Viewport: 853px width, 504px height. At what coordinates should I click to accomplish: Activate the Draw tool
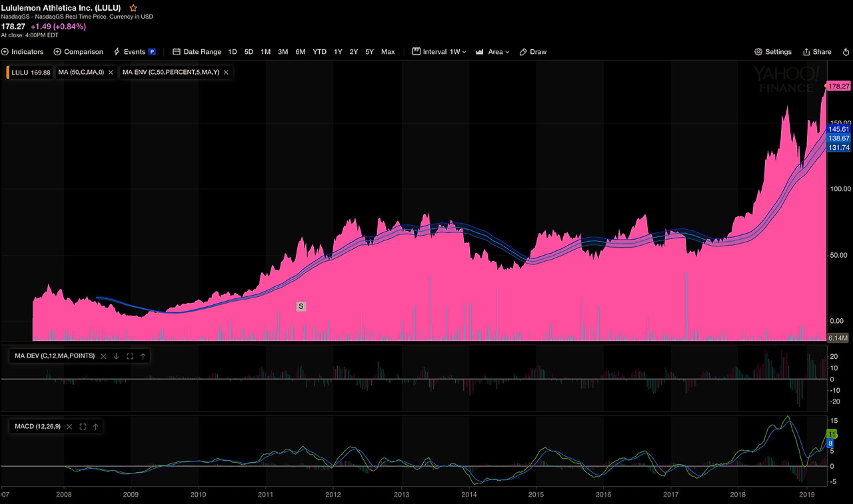[x=532, y=52]
